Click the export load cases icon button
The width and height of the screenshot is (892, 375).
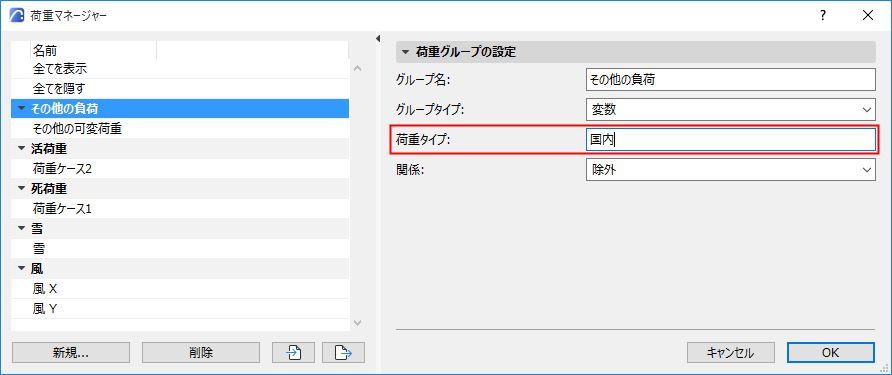tap(343, 353)
